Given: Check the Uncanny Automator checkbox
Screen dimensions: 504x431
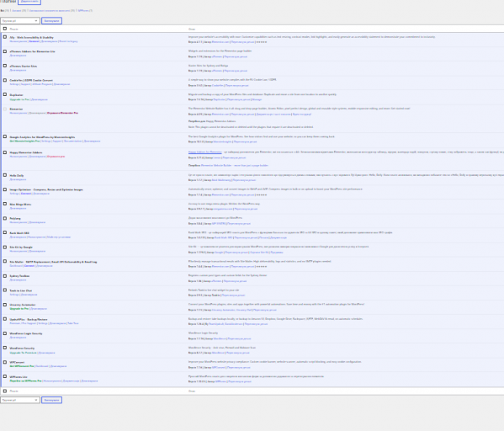Looking at the screenshot, I should pyautogui.click(x=5, y=305).
